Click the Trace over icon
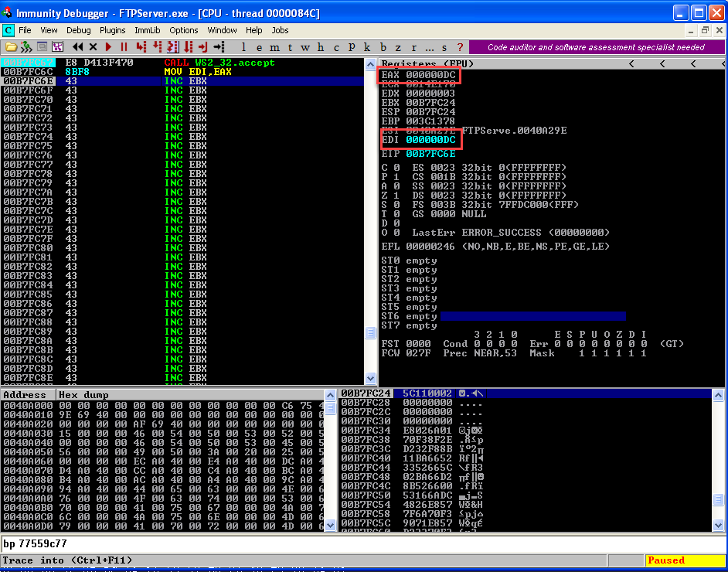The image size is (728, 572). (188, 47)
